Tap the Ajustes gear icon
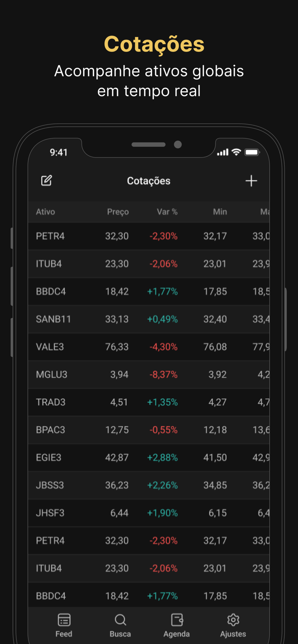298x644 pixels. click(233, 619)
